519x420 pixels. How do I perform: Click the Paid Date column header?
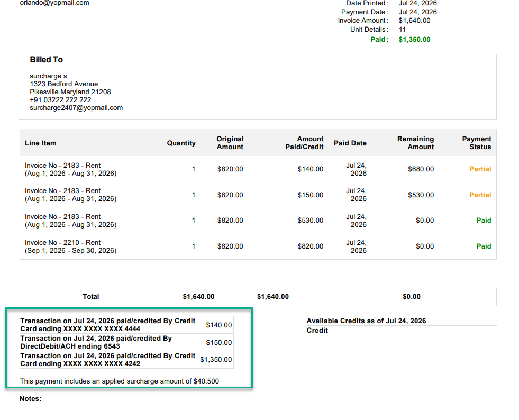(x=350, y=143)
